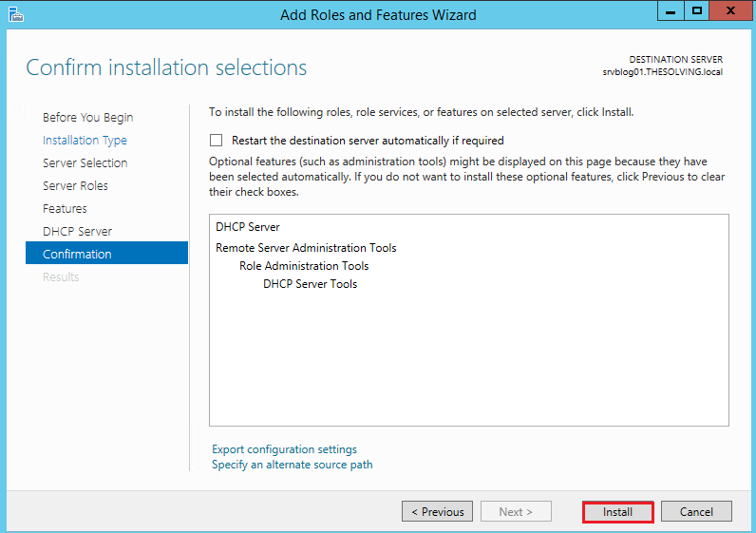Screen dimensions: 756x533
Task: Go back with the Previous button
Action: (437, 512)
